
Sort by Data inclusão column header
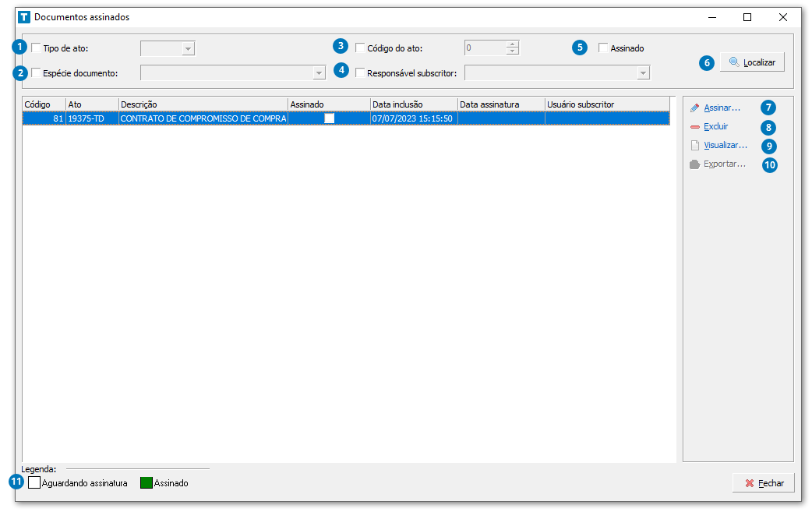415,104
